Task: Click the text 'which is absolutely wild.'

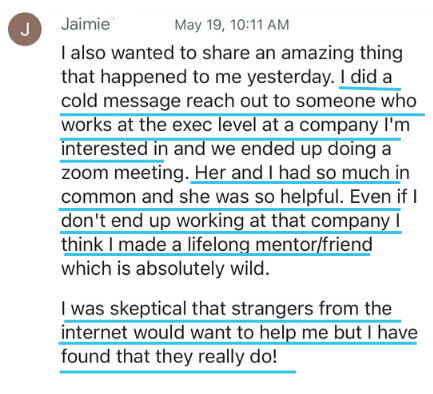Action: (x=165, y=269)
